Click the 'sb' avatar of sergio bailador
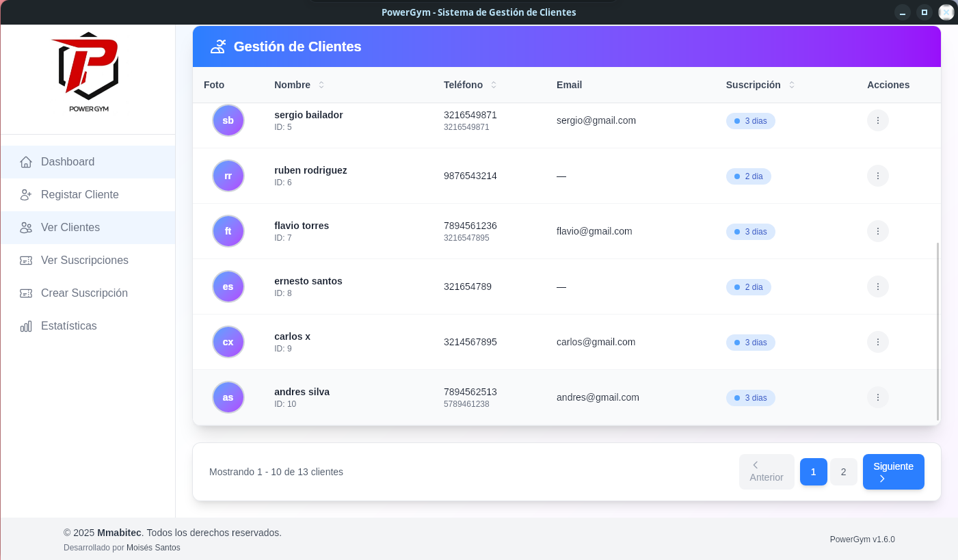This screenshot has height=560, width=958. click(x=228, y=120)
